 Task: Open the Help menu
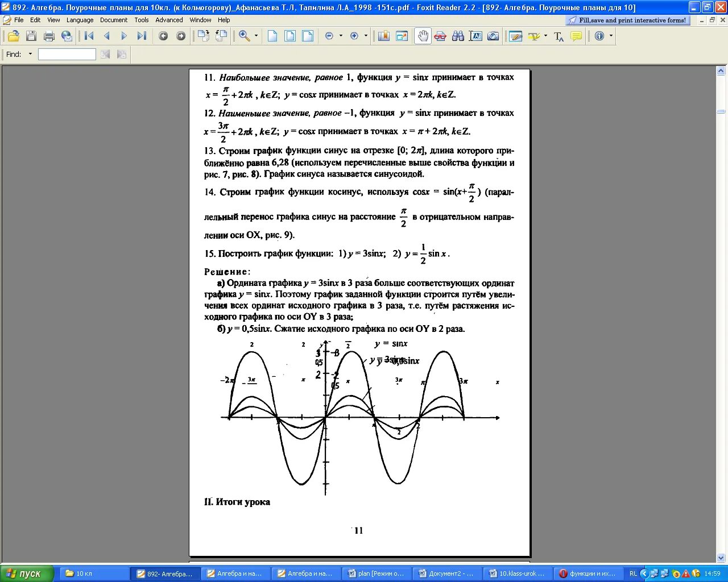(224, 20)
